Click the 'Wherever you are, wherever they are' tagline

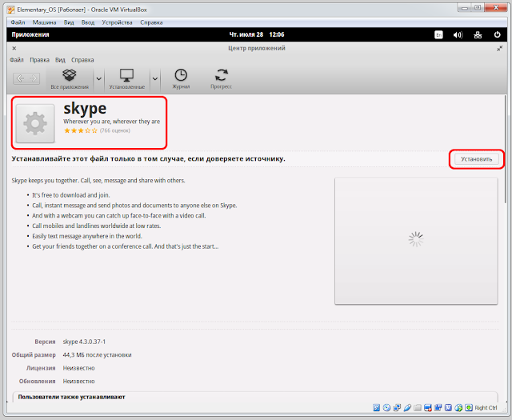coord(112,121)
